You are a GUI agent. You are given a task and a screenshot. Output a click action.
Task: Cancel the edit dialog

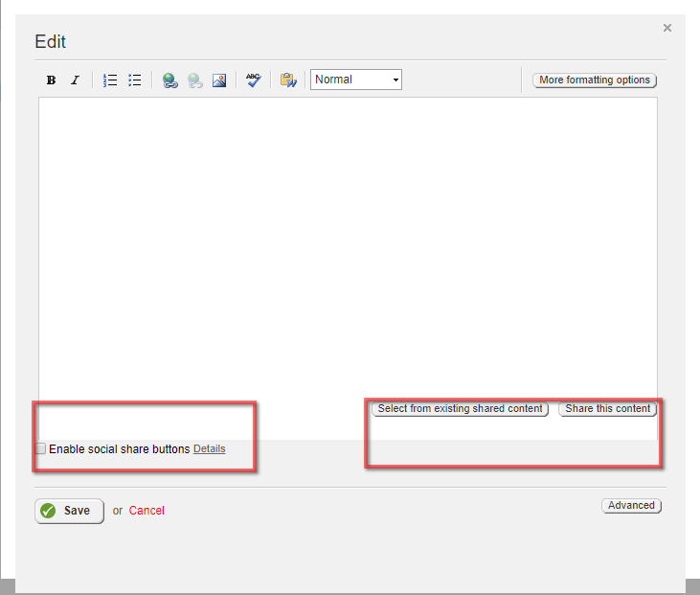tap(147, 511)
